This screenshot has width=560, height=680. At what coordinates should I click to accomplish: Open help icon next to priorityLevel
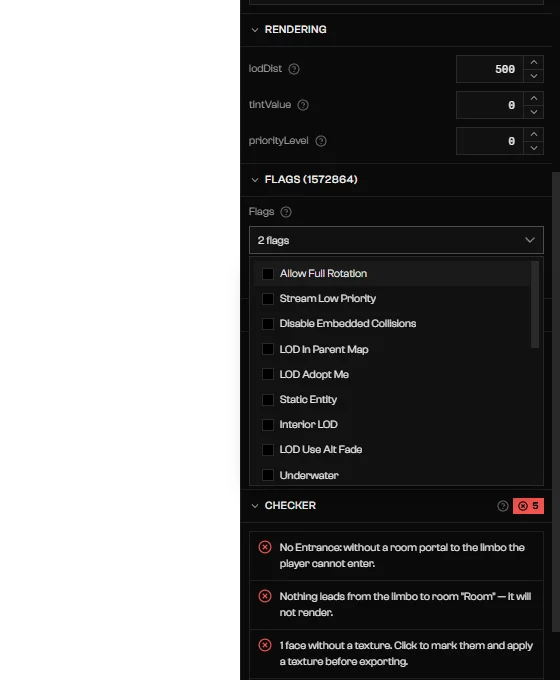tap(321, 141)
